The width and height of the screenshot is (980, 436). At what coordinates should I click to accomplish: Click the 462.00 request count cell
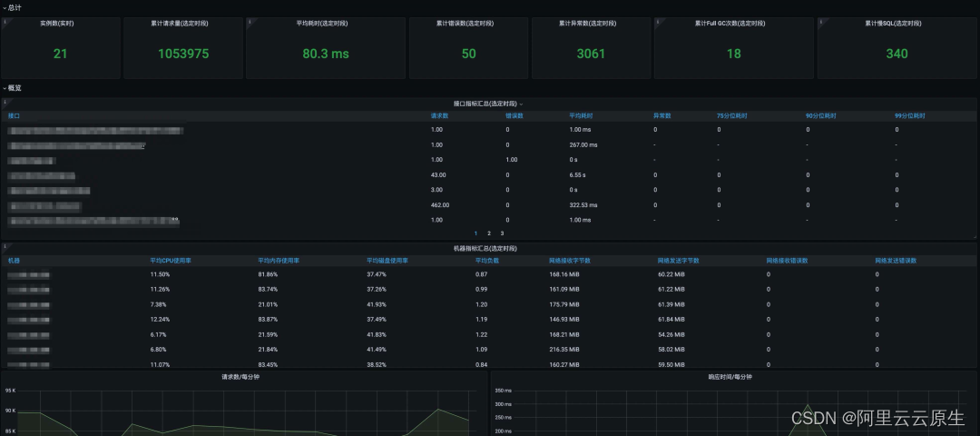click(x=440, y=205)
